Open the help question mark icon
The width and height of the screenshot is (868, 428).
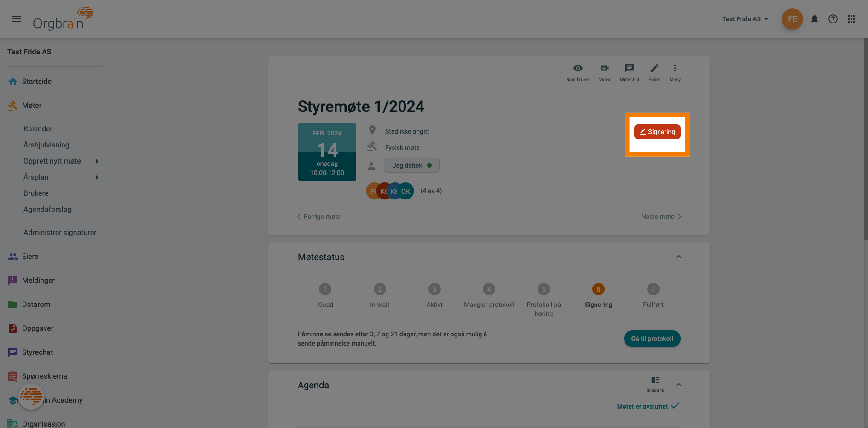tap(833, 19)
